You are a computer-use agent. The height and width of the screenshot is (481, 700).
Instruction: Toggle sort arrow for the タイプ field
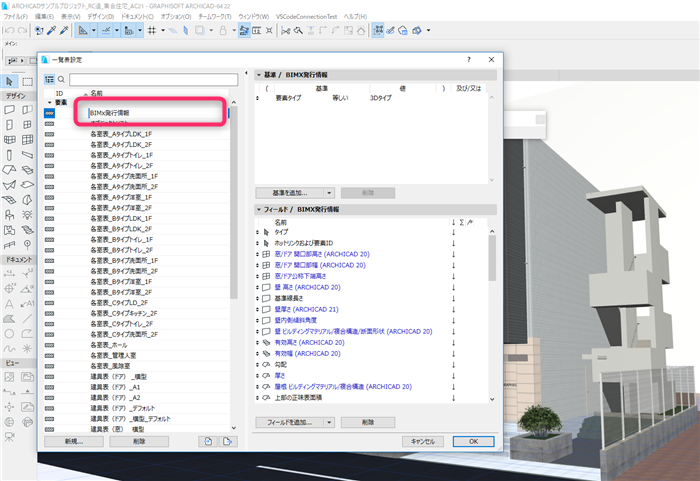454,232
